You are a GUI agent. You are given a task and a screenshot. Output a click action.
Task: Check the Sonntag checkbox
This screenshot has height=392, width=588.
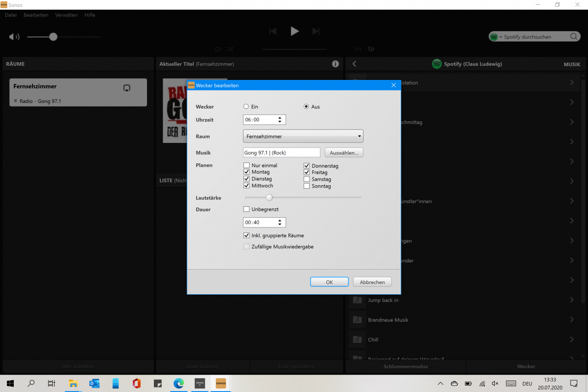[x=307, y=186]
